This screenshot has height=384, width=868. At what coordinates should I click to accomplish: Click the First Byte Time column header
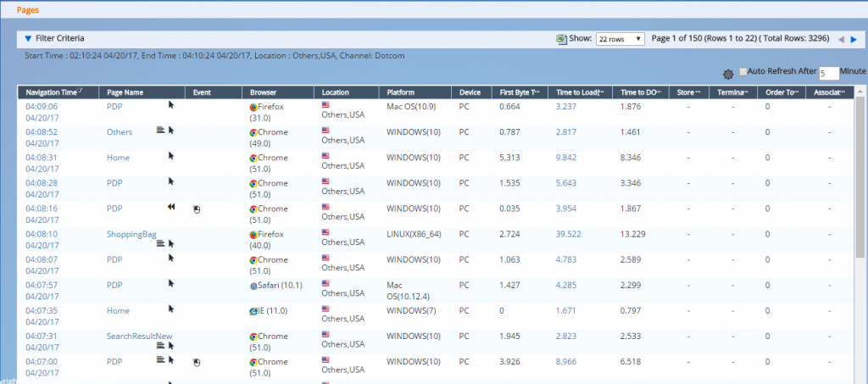520,92
